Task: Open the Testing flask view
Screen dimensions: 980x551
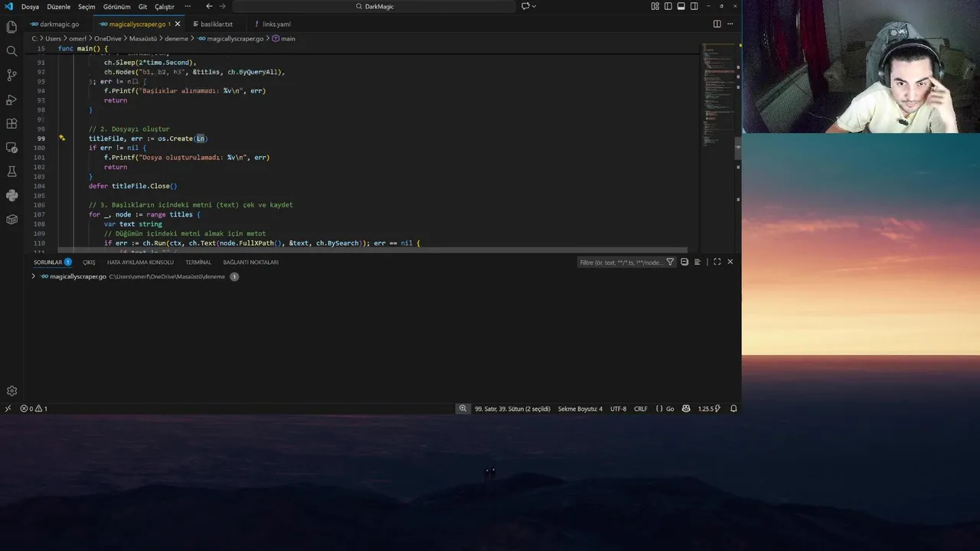Action: click(x=11, y=171)
